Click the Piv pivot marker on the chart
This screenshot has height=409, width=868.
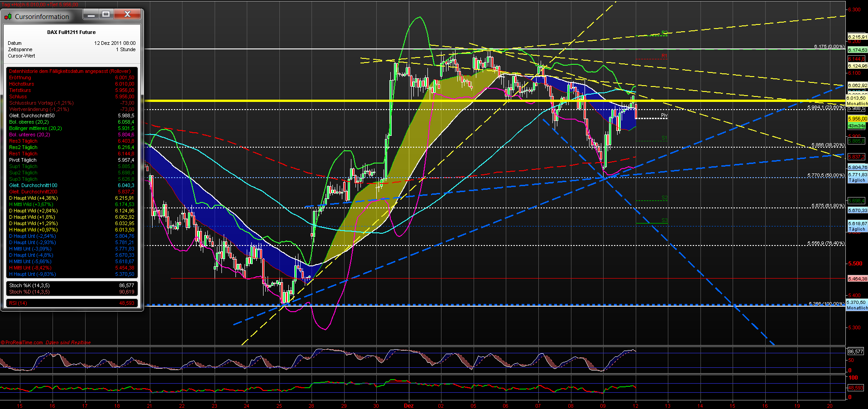[664, 115]
